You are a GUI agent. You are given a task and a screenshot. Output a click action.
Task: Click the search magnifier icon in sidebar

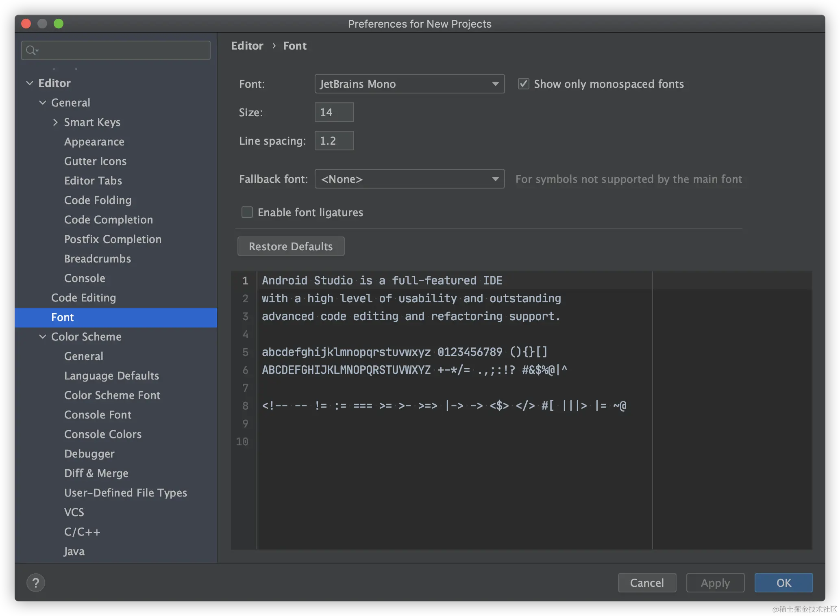(31, 50)
